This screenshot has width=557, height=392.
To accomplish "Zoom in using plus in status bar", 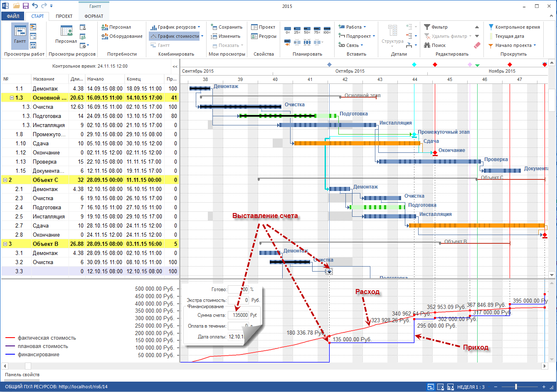I will click(x=544, y=387).
